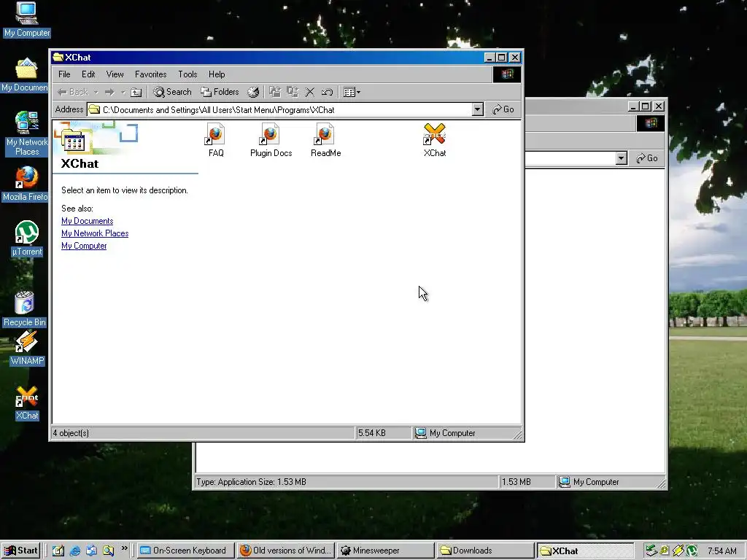Open the ReadMe shortcut
Viewport: 747px width, 560px height.
click(x=325, y=140)
